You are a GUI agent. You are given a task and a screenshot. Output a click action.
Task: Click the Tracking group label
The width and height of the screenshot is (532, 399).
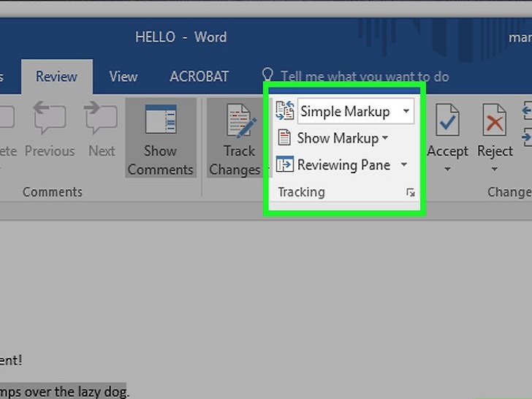coord(301,192)
